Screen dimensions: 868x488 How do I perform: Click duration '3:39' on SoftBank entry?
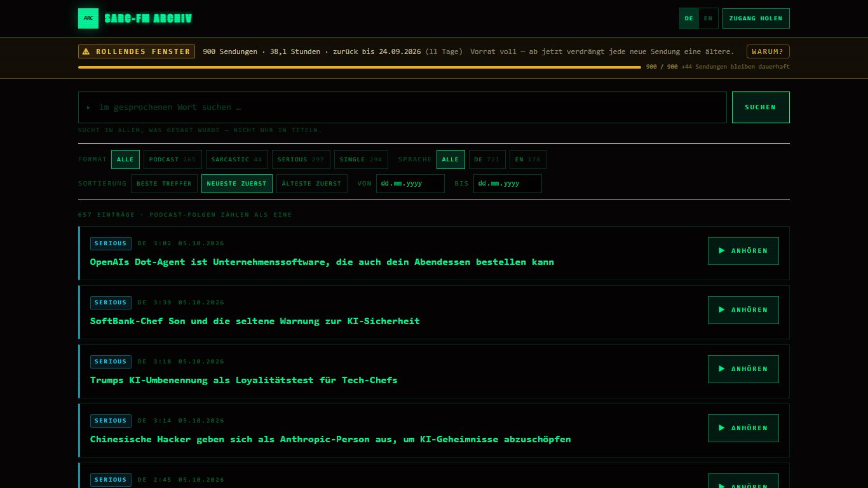[x=162, y=302]
